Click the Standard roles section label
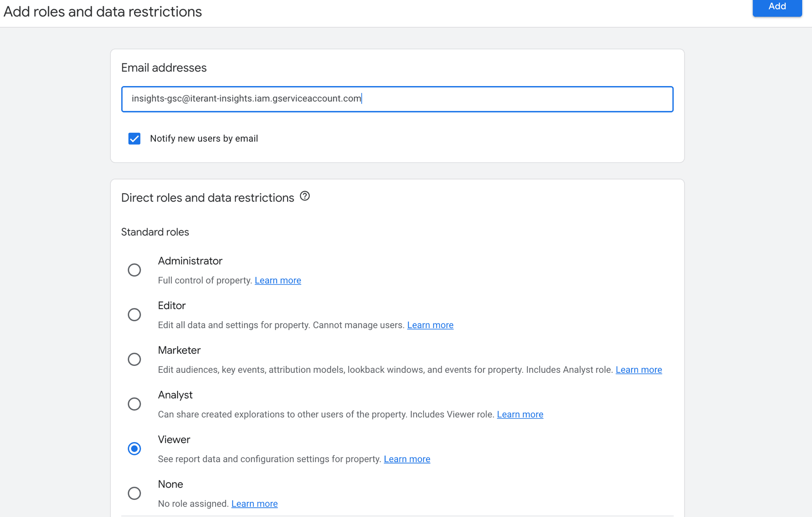Image resolution: width=812 pixels, height=517 pixels. pos(155,232)
